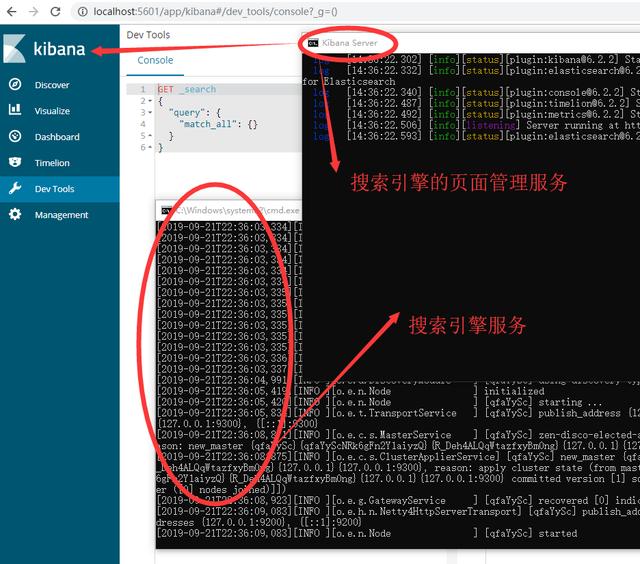
Task: Click the Dev Tools page heading
Action: 148,35
